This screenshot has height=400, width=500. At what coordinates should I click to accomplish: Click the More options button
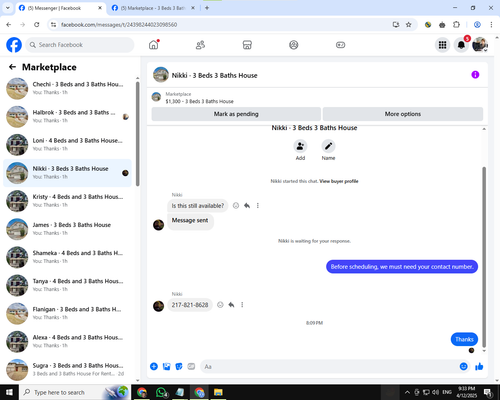(x=403, y=114)
